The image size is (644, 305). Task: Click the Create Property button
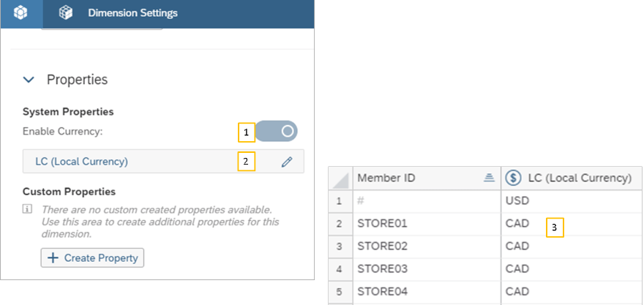coord(92,257)
